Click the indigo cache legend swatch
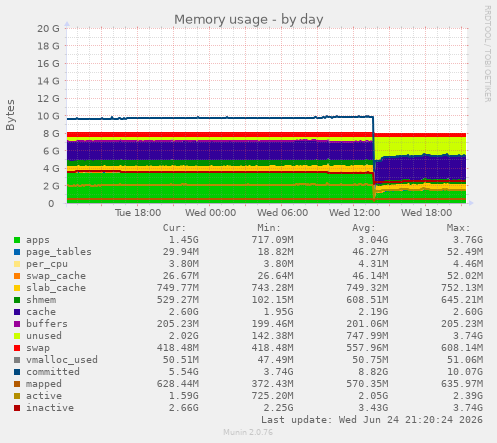The width and height of the screenshot is (497, 443). (x=17, y=312)
